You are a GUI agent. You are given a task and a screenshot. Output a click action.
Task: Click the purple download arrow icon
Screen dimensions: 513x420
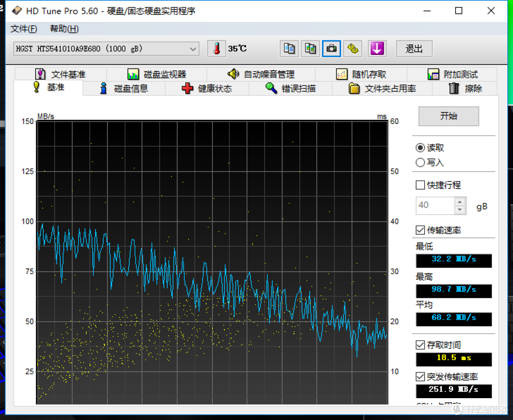click(377, 49)
